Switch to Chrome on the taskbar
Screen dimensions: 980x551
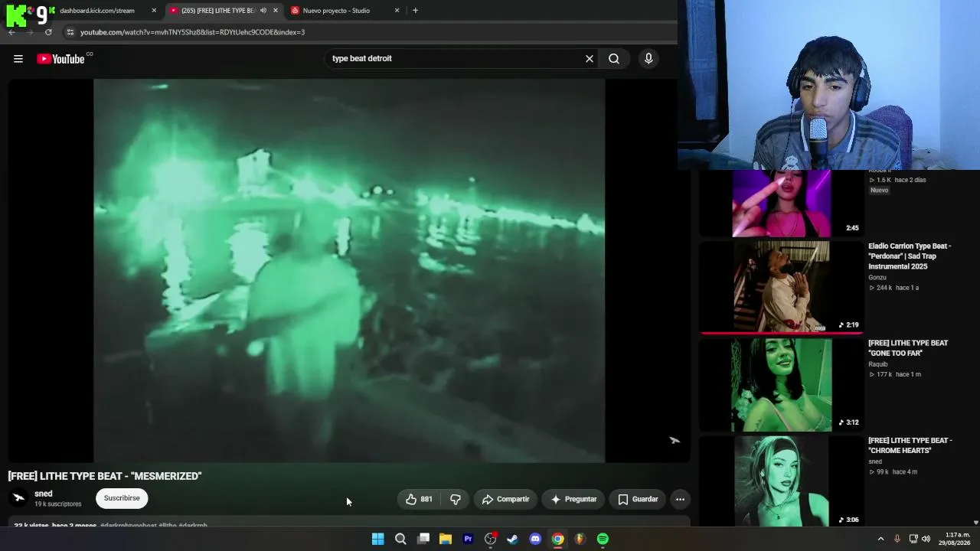coord(558,539)
